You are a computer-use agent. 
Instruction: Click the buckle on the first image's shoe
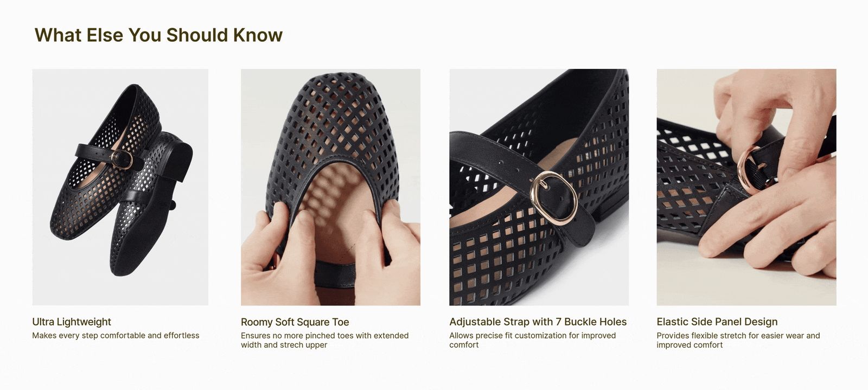pos(122,159)
